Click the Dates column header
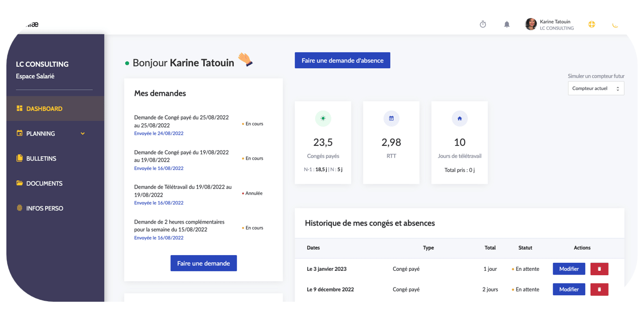The height and width of the screenshot is (315, 644). pos(313,248)
